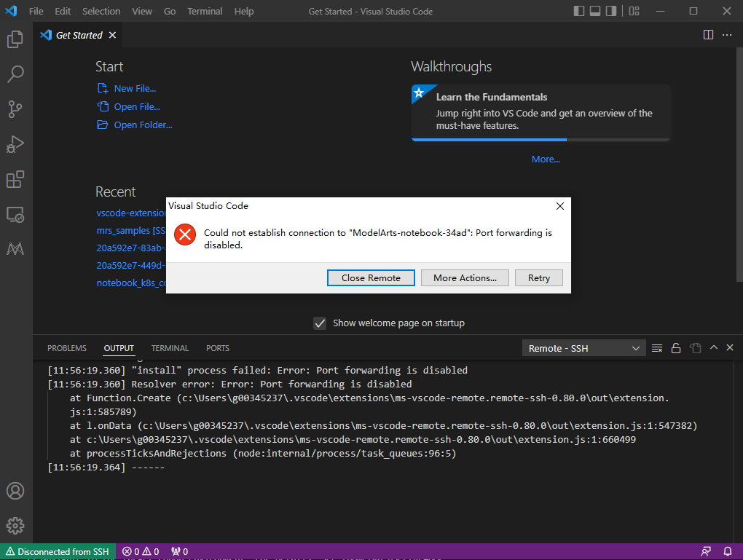Screen dimensions: 743x560
Task: Switch to the PORTS panel tab
Action: point(218,348)
